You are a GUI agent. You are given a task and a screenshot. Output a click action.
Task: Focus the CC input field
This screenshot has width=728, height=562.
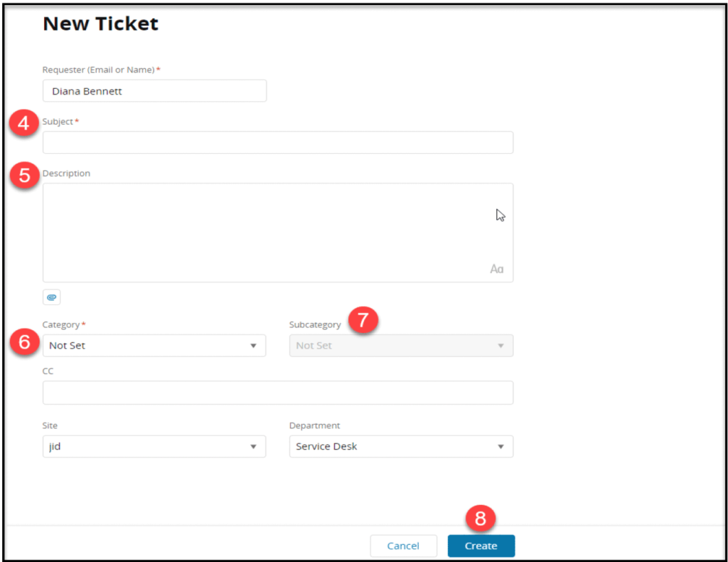tap(278, 393)
